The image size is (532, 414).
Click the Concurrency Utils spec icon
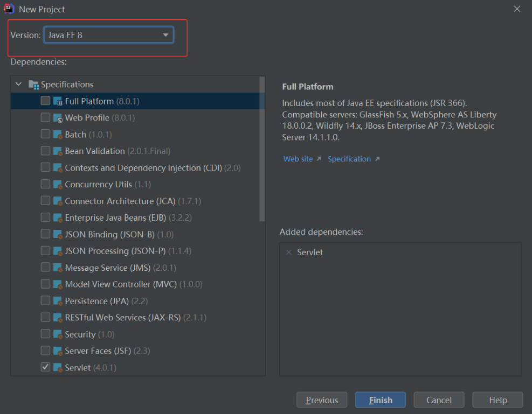pyautogui.click(x=58, y=184)
